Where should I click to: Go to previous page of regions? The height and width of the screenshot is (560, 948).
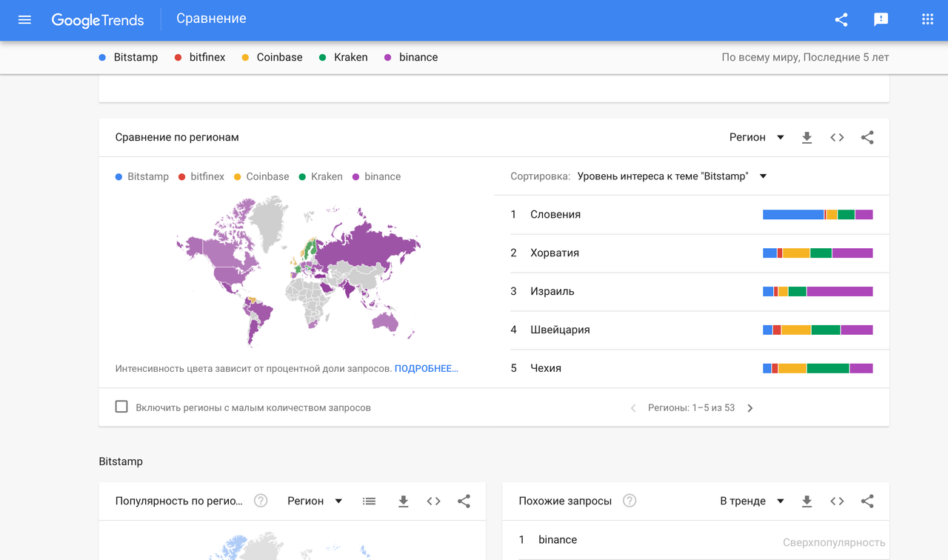point(633,408)
